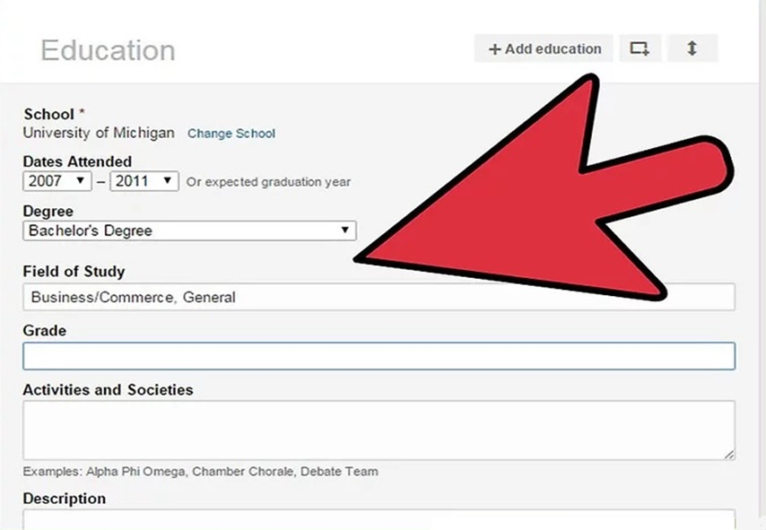Viewport: 766px width, 530px height.
Task: Click the Activities and Societies label
Action: pos(108,389)
